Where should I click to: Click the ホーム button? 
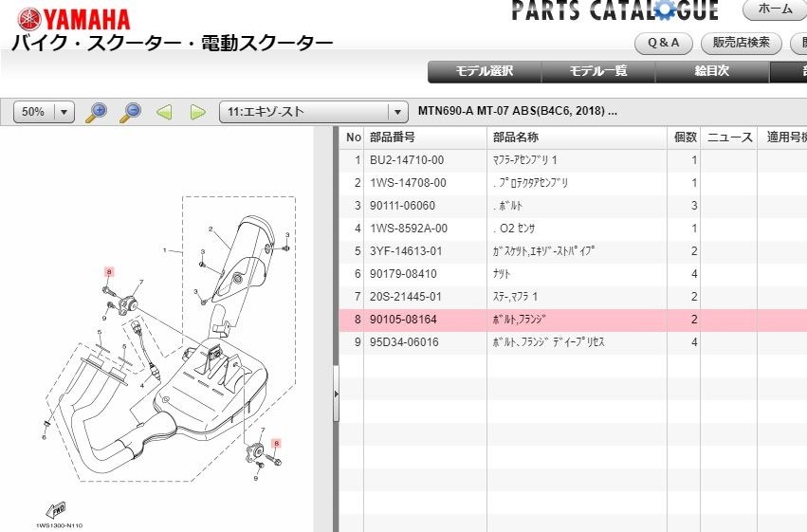(775, 9)
